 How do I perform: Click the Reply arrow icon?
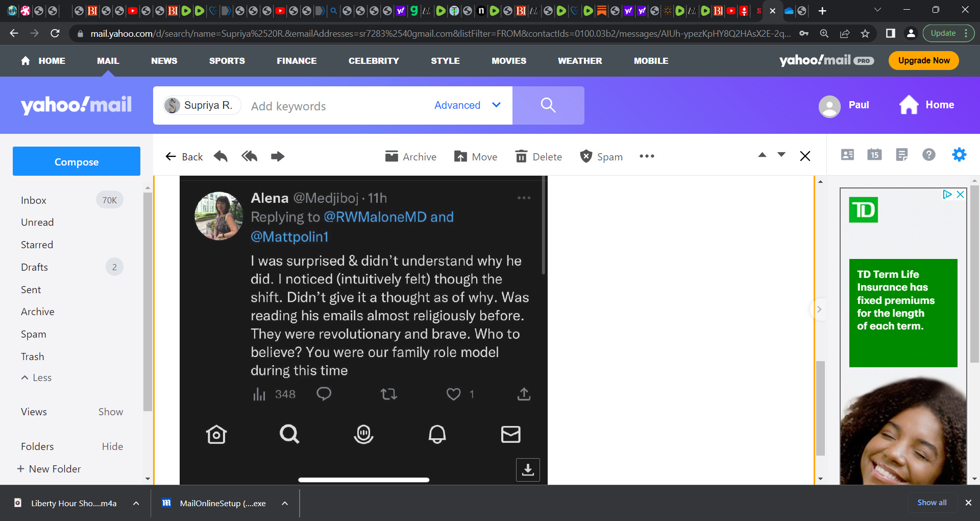[220, 156]
